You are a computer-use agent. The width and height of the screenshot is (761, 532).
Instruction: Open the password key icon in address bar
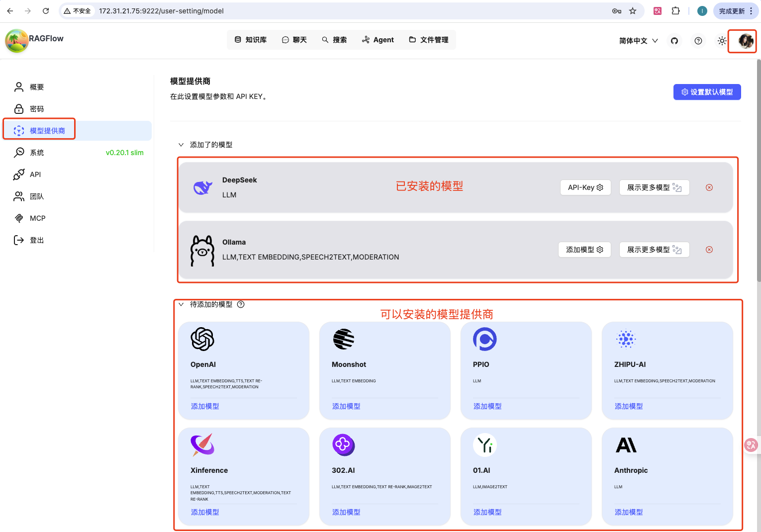(x=617, y=11)
